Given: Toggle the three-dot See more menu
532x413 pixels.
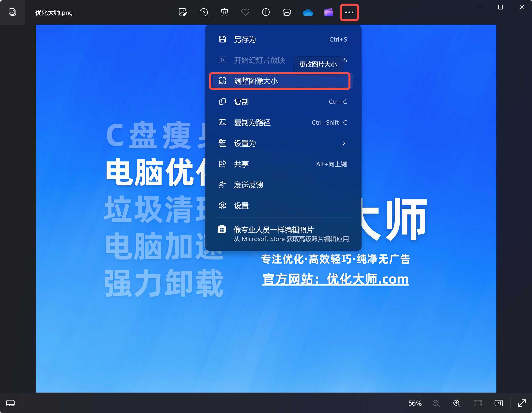Looking at the screenshot, I should click(x=349, y=12).
